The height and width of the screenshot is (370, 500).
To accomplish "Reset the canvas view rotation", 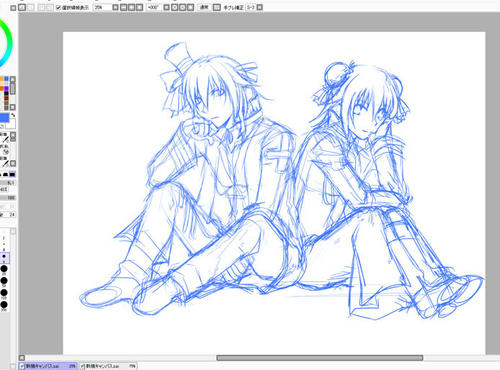I will pyautogui.click(x=191, y=7).
